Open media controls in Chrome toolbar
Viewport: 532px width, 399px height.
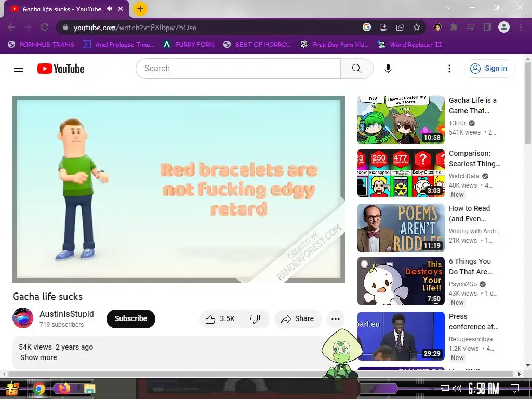click(470, 27)
